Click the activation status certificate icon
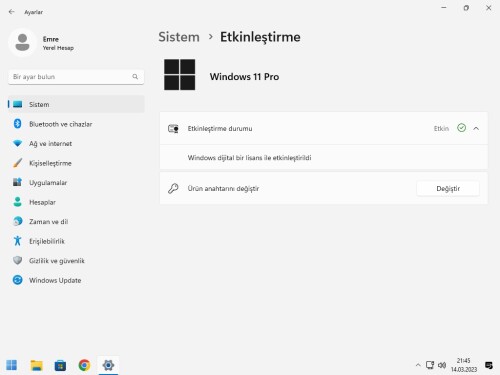 coord(173,128)
